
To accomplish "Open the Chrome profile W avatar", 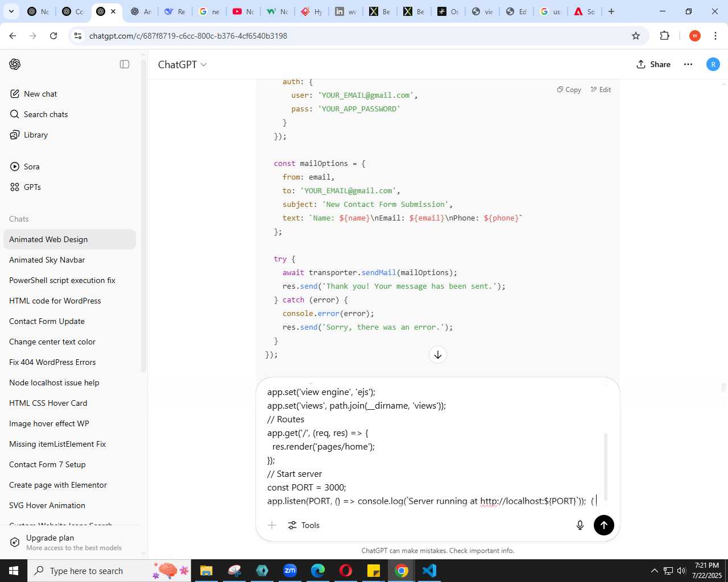I will pyautogui.click(x=694, y=36).
